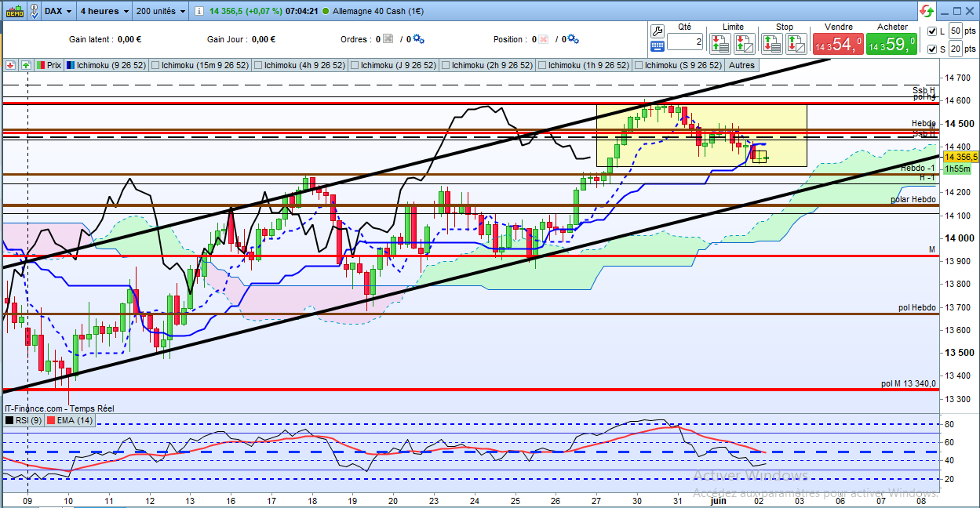Click the second Stop order icon
This screenshot has width=980, height=508.
point(796,44)
